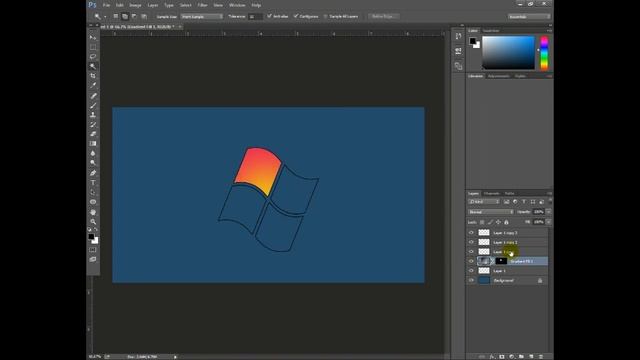The width and height of the screenshot is (640, 360).
Task: Open the Filter menu
Action: [x=202, y=5]
